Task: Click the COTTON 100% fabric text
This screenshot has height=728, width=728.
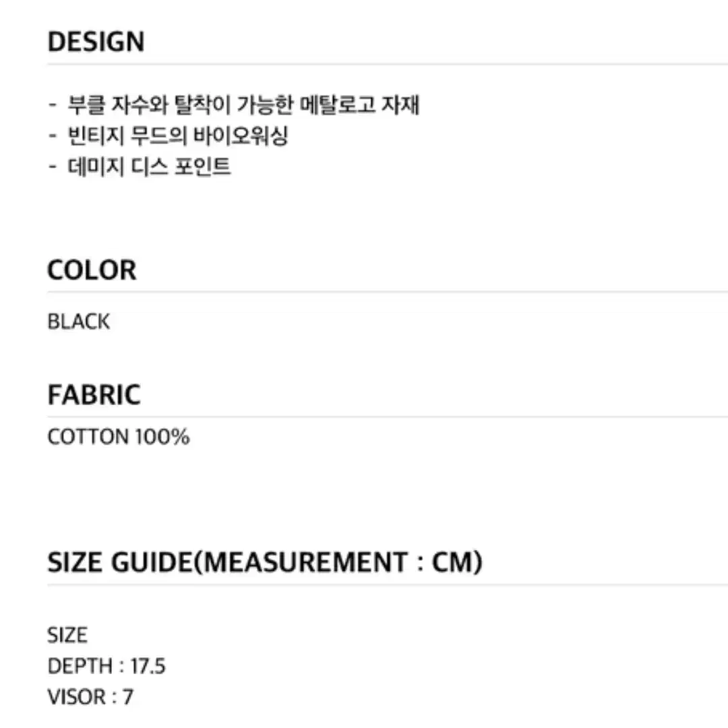Action: coord(119,437)
